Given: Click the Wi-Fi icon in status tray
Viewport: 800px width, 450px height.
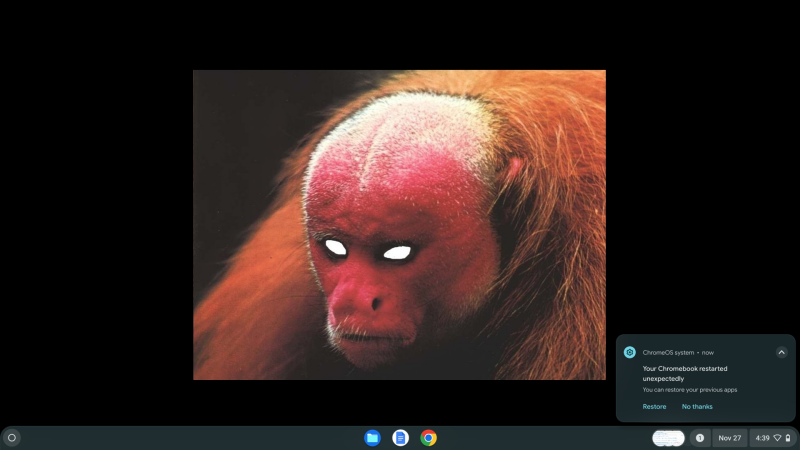Looking at the screenshot, I should (x=777, y=438).
